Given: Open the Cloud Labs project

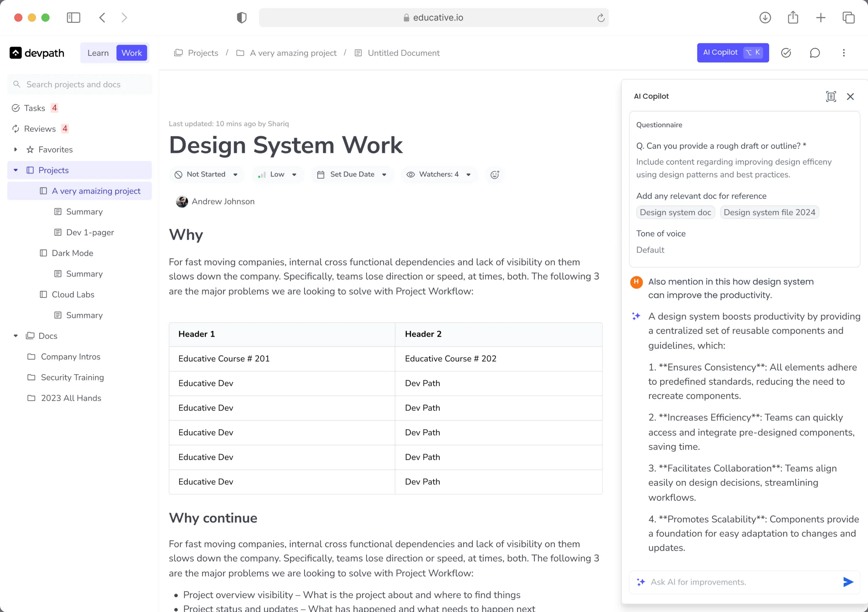Looking at the screenshot, I should [x=67, y=294].
